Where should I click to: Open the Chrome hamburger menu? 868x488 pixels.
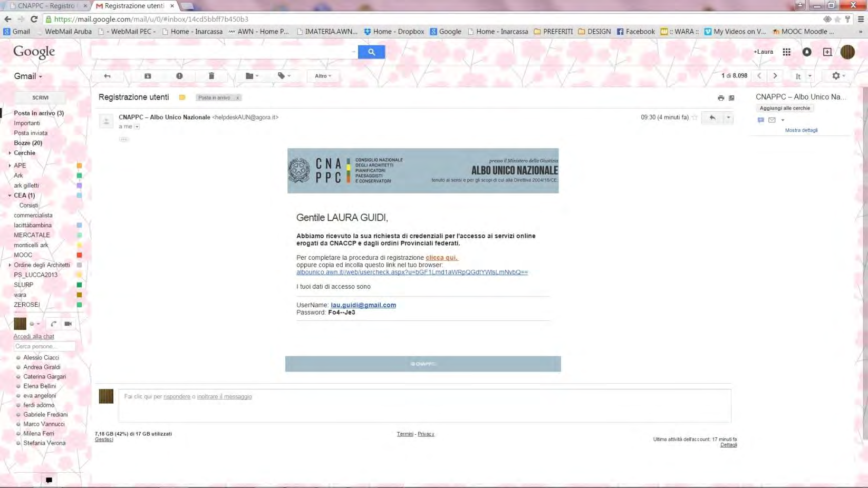click(861, 19)
